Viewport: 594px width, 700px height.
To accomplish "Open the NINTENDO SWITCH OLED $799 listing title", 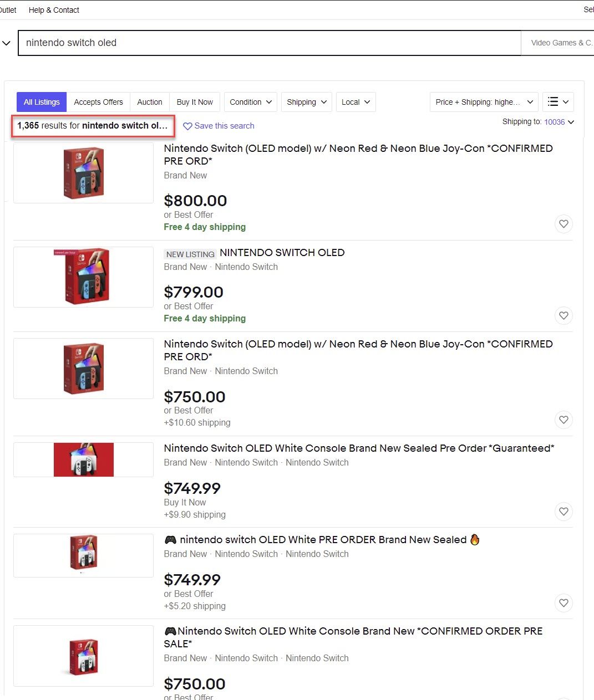I will pos(282,252).
